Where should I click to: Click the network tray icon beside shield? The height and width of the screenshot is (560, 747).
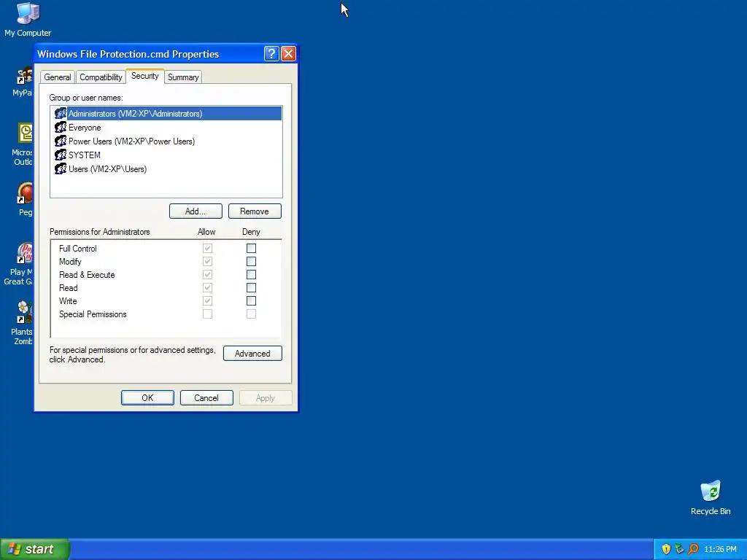pyautogui.click(x=680, y=549)
